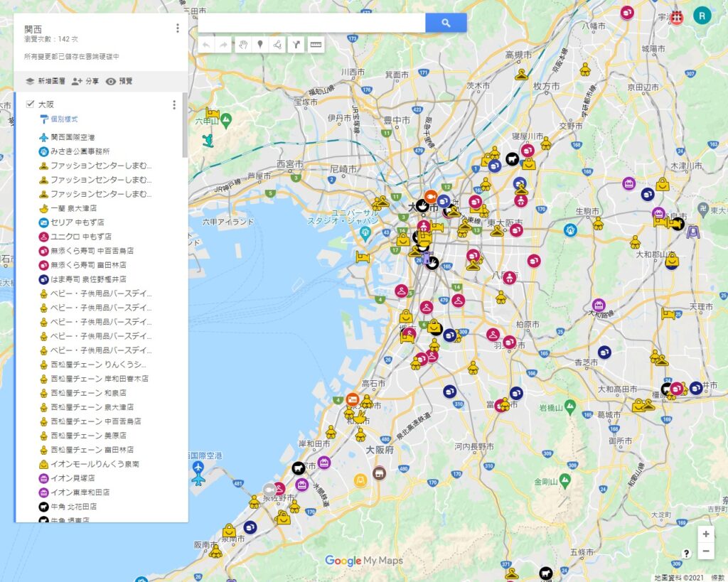728x582 pixels.
Task: Select イオン東岸和田店 in the list
Action: pos(80,492)
